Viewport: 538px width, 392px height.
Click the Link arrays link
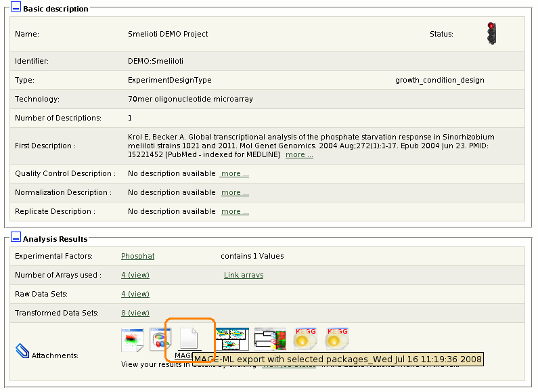(x=244, y=275)
